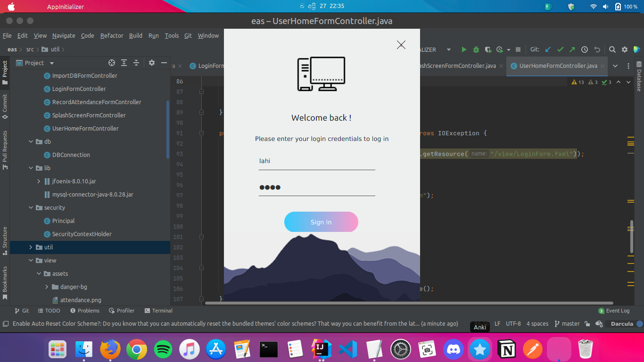Click the green Run button in toolbar

click(x=464, y=49)
